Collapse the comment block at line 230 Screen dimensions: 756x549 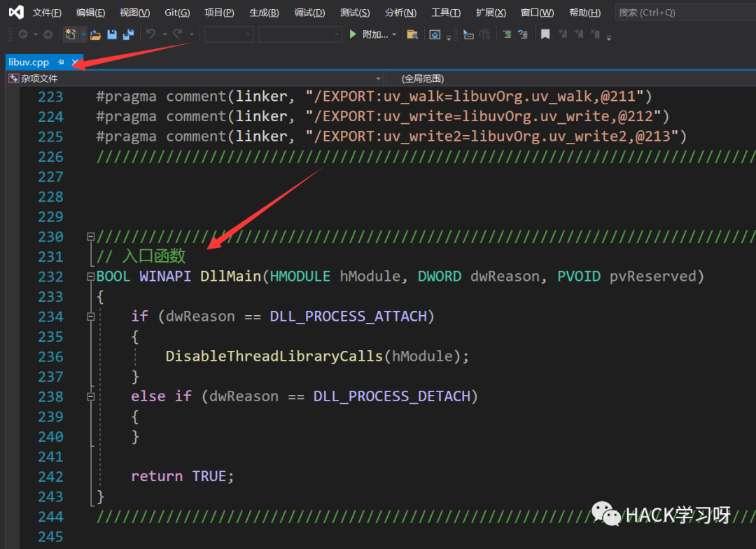90,237
